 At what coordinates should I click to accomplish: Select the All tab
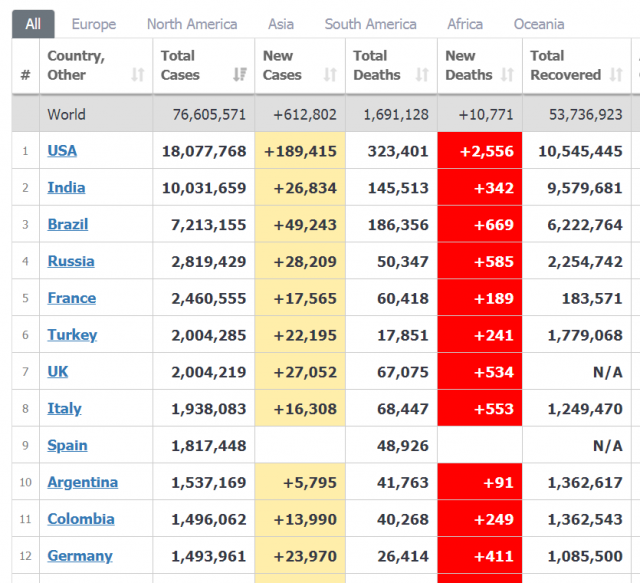coord(33,24)
